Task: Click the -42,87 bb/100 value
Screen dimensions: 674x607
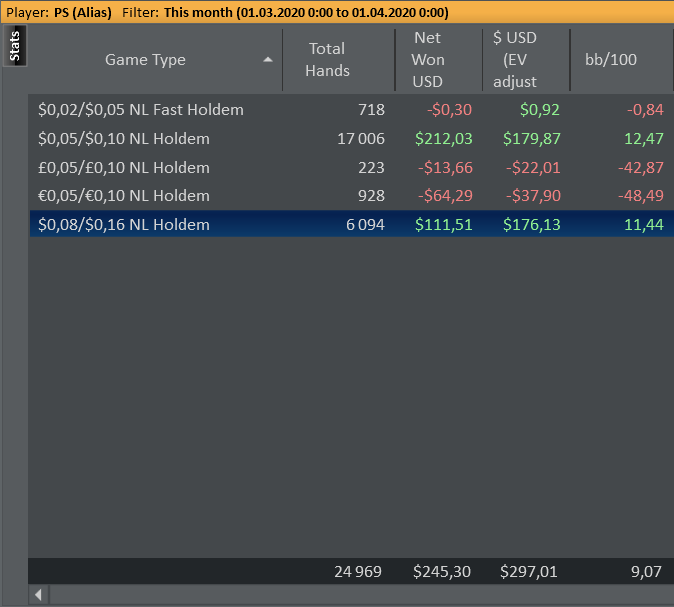Action: point(641,167)
